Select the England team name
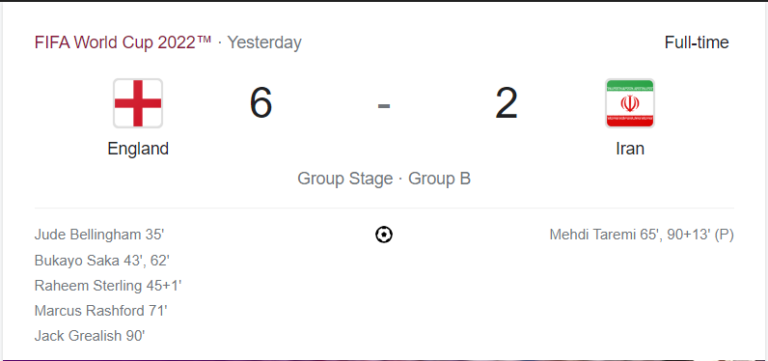 pyautogui.click(x=138, y=148)
